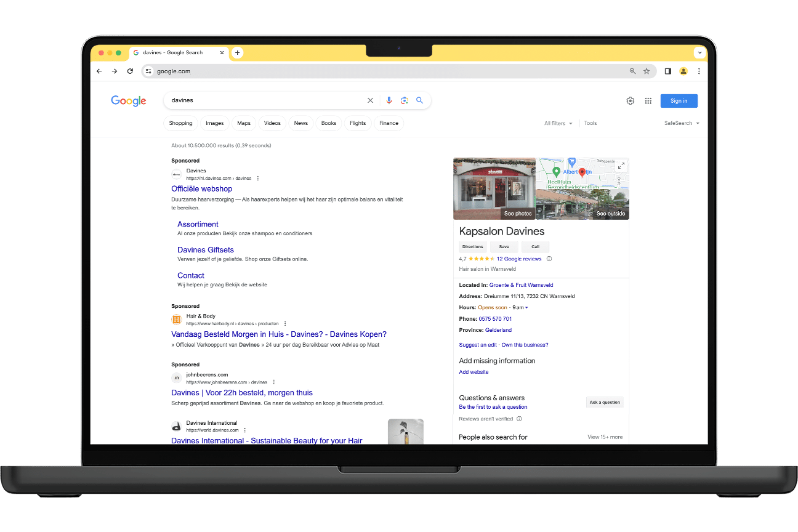The width and height of the screenshot is (798, 532).
Task: Click Save button in the business panel
Action: [x=504, y=247]
